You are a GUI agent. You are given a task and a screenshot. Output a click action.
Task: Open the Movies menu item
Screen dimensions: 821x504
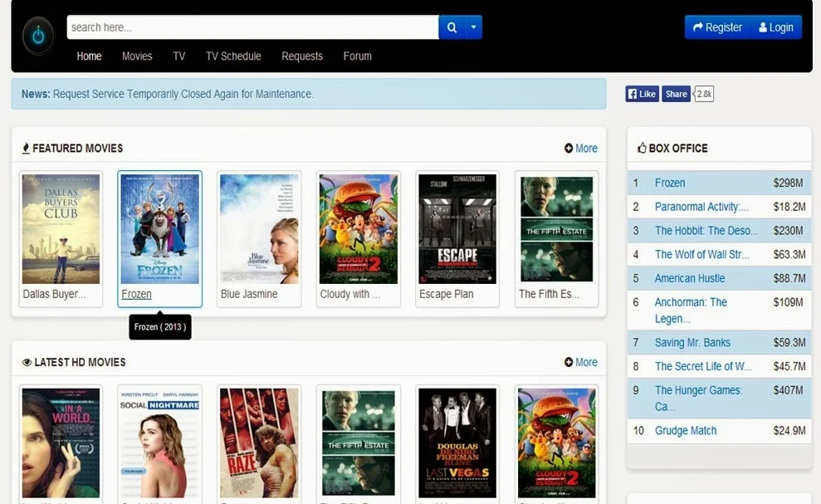click(x=137, y=56)
